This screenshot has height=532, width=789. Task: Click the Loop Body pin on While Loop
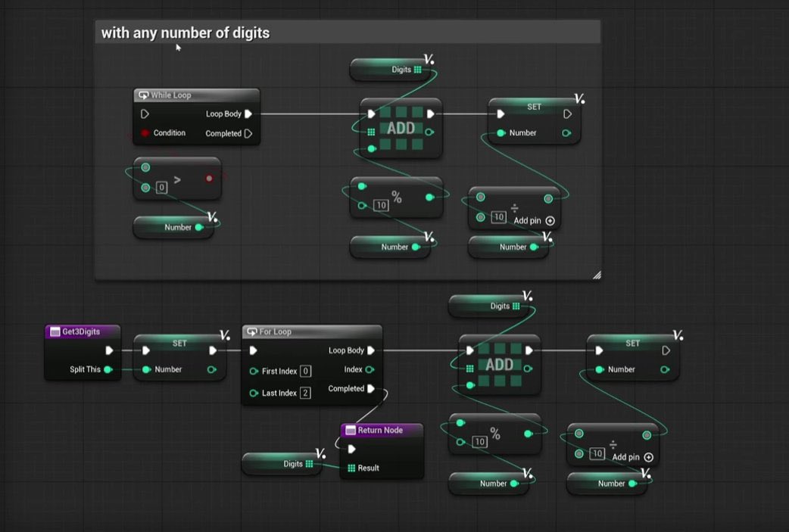click(248, 114)
